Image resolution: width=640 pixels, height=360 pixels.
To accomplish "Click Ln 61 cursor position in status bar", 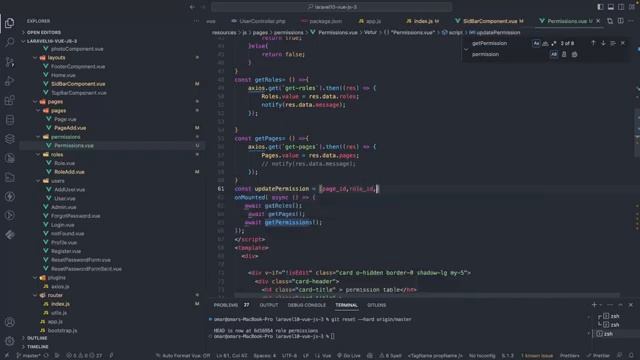I will click(232, 356).
